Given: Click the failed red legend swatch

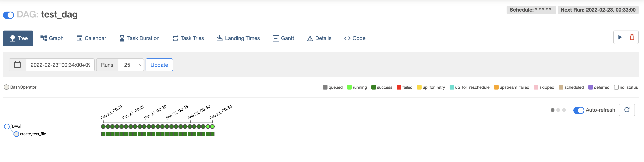Looking at the screenshot, I should coord(399,87).
